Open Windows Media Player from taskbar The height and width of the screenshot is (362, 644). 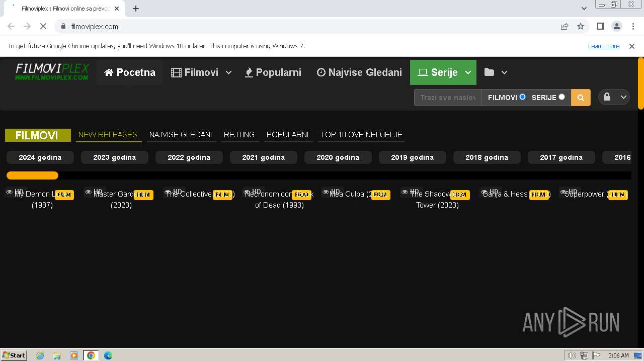coord(74,355)
